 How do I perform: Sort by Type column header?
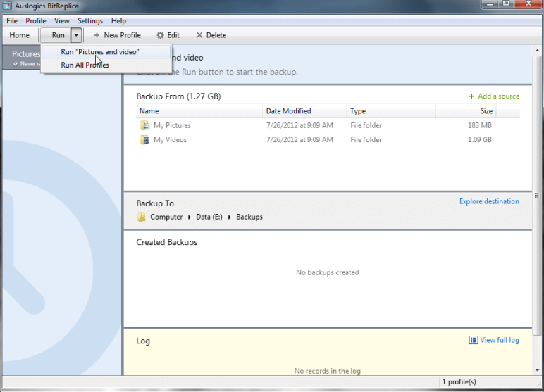[x=391, y=111]
